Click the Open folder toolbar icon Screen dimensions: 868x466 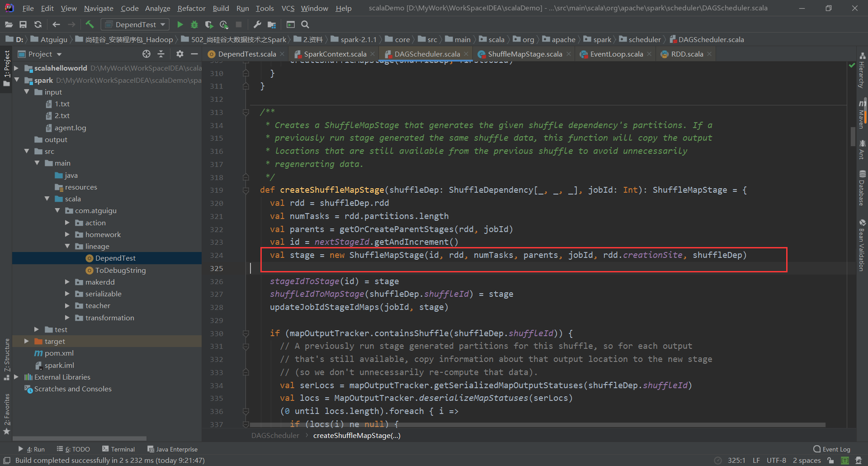[9, 24]
